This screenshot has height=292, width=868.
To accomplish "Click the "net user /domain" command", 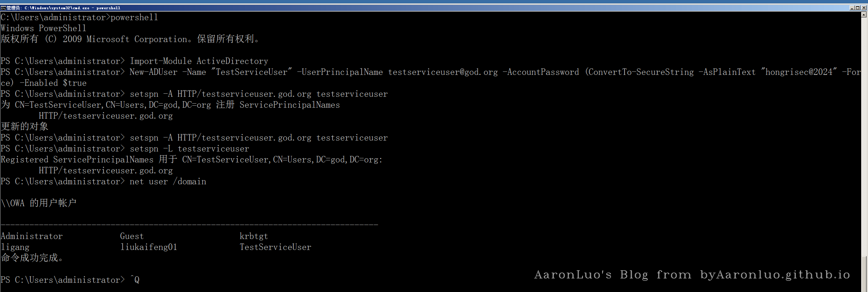I will pos(168,182).
